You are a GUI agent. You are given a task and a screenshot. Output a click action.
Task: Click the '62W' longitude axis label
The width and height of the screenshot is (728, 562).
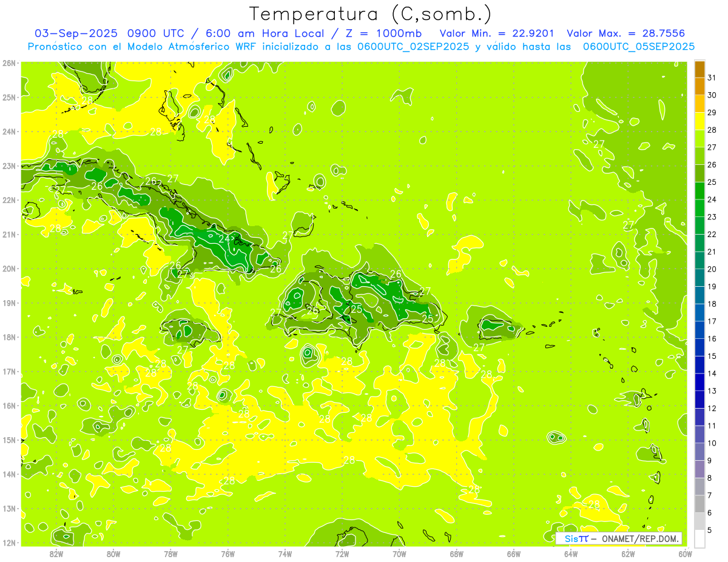pos(627,553)
